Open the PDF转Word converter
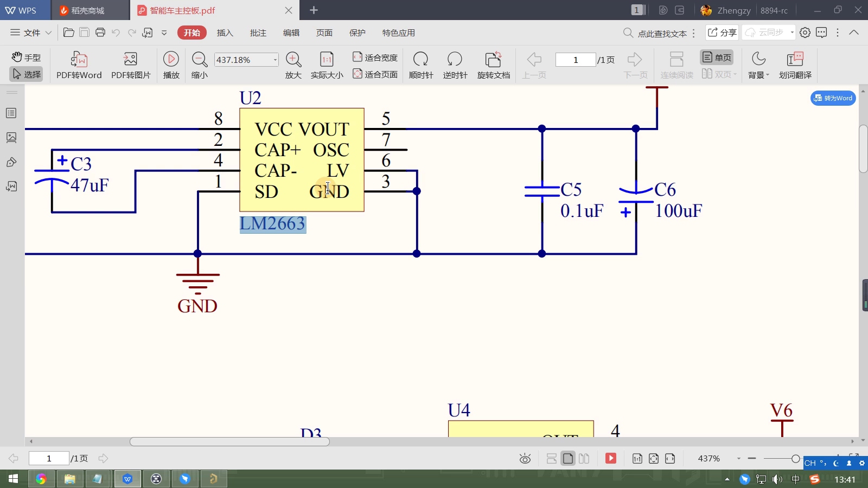 [x=78, y=64]
